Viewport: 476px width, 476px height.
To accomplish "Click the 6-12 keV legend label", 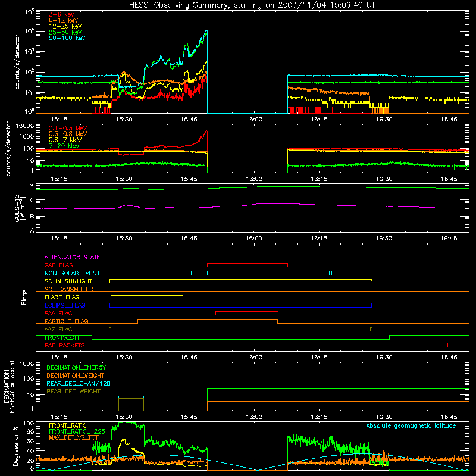I will pos(64,20).
